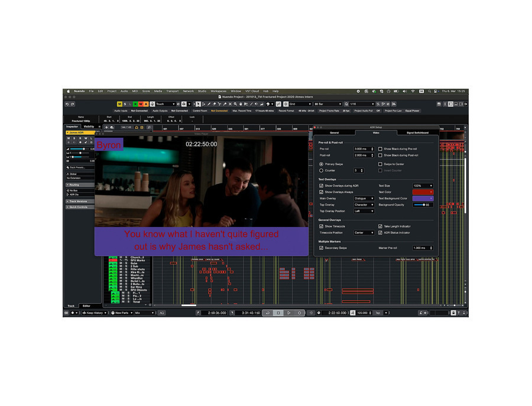Select the Erase tool
The image size is (532, 406).
click(x=214, y=104)
